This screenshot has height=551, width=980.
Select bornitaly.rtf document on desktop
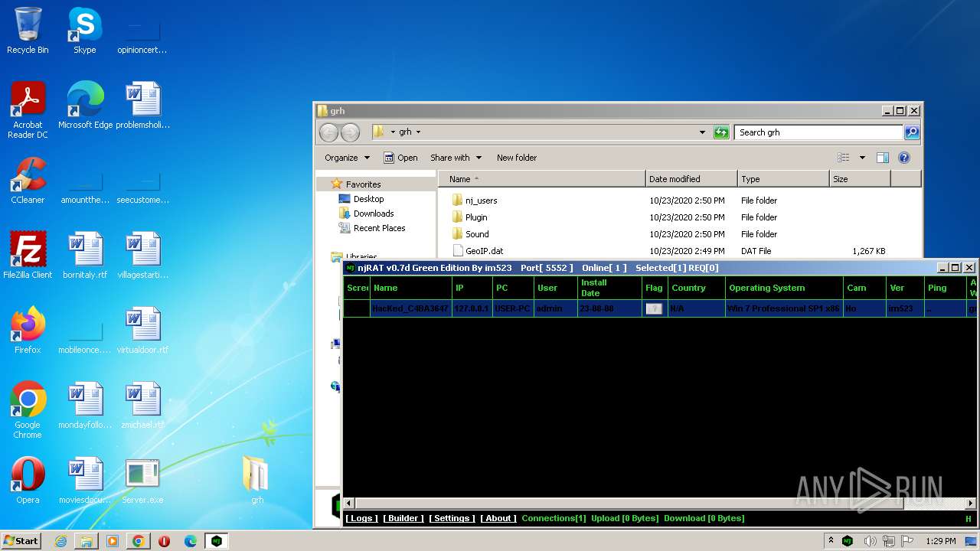(85, 256)
